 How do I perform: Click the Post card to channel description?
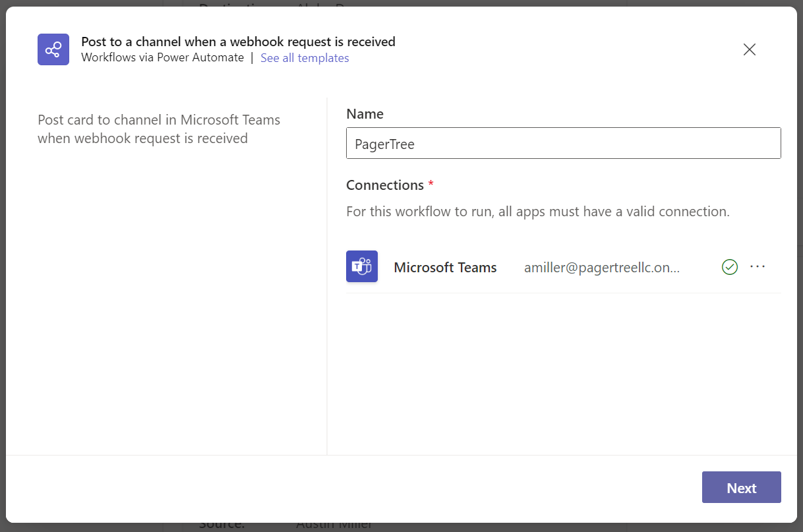click(x=158, y=129)
